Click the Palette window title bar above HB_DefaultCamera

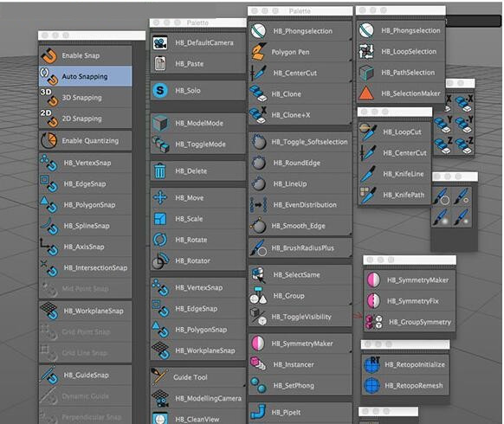pyautogui.click(x=198, y=22)
